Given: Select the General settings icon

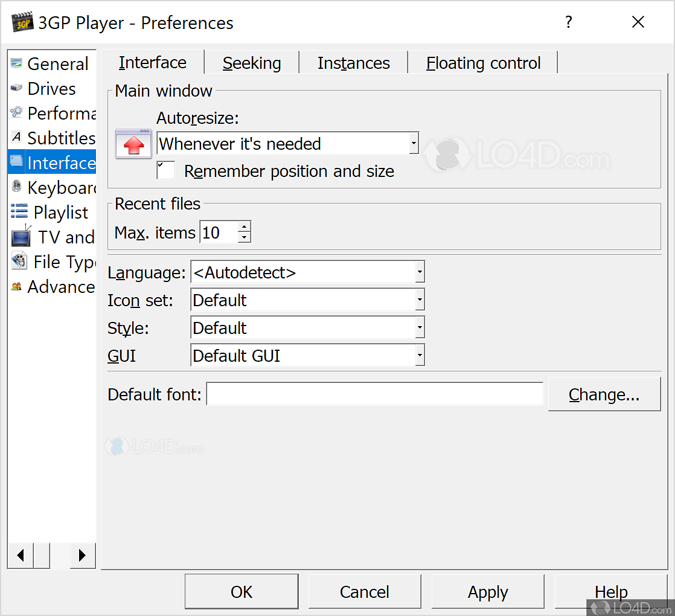Looking at the screenshot, I should (x=16, y=63).
